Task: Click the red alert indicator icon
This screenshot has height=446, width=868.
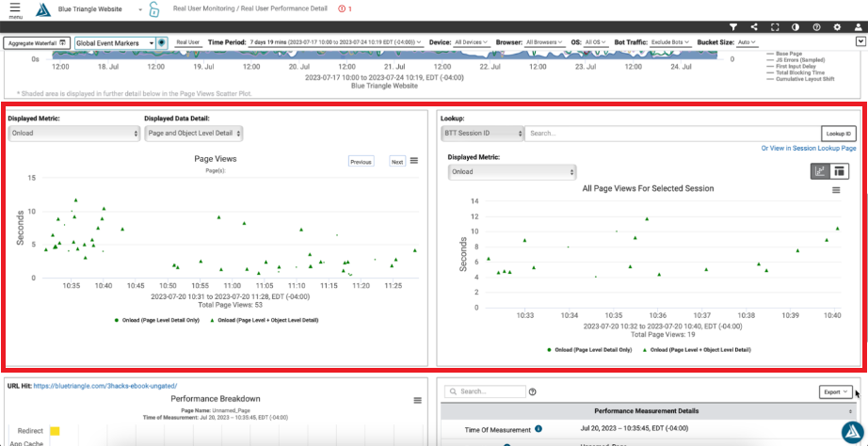Action: 341,8
